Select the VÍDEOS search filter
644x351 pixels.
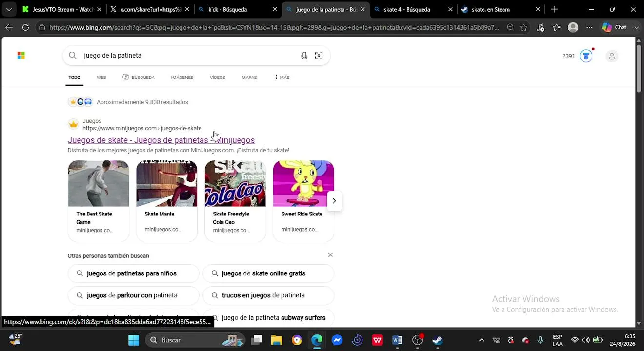[218, 78]
